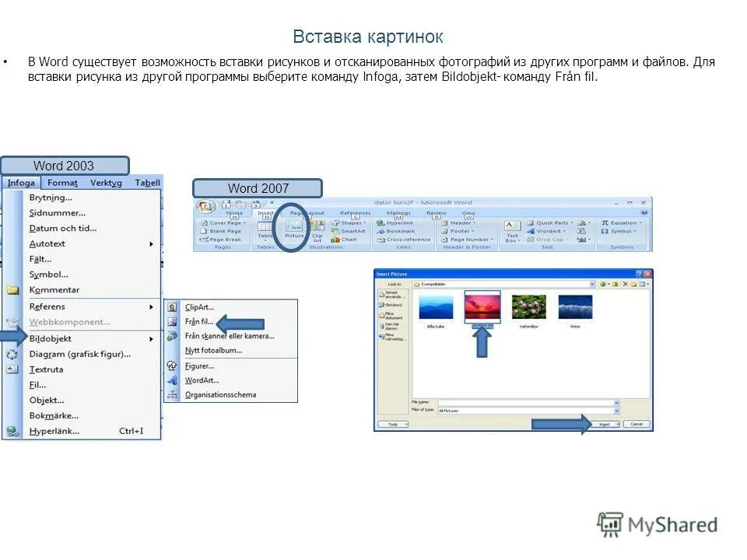The height and width of the screenshot is (560, 747).
Task: Select the Vattenliljor picture thumbnail
Action: pos(529,308)
